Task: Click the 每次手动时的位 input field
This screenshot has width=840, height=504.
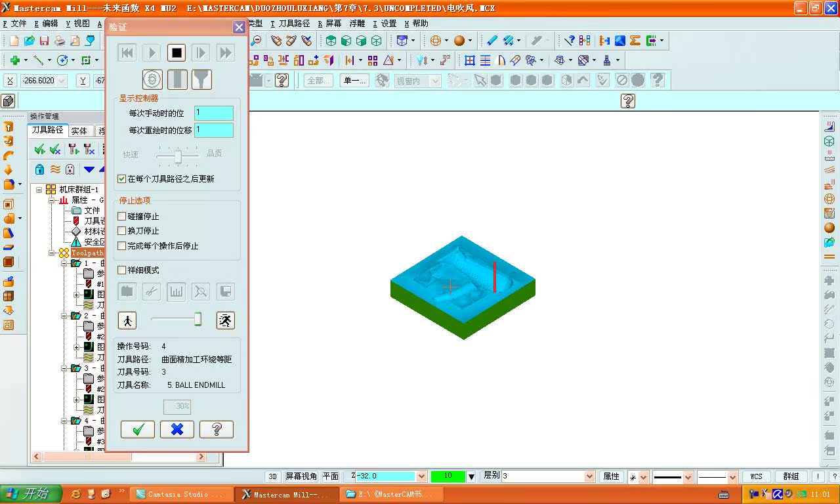Action: (x=214, y=113)
